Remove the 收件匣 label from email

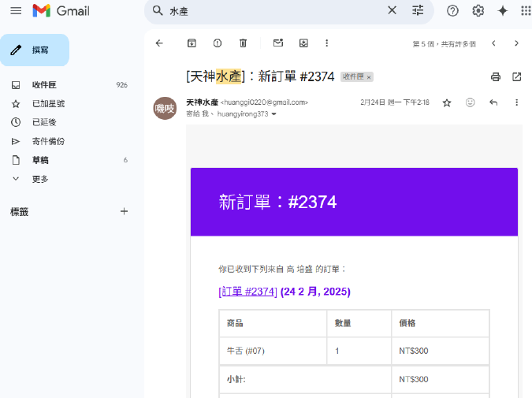coord(369,77)
